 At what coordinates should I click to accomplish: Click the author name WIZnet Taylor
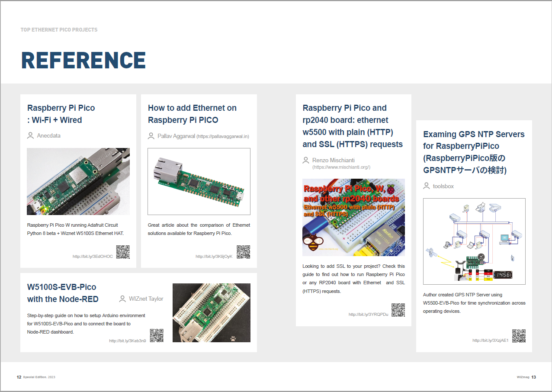pyautogui.click(x=146, y=299)
